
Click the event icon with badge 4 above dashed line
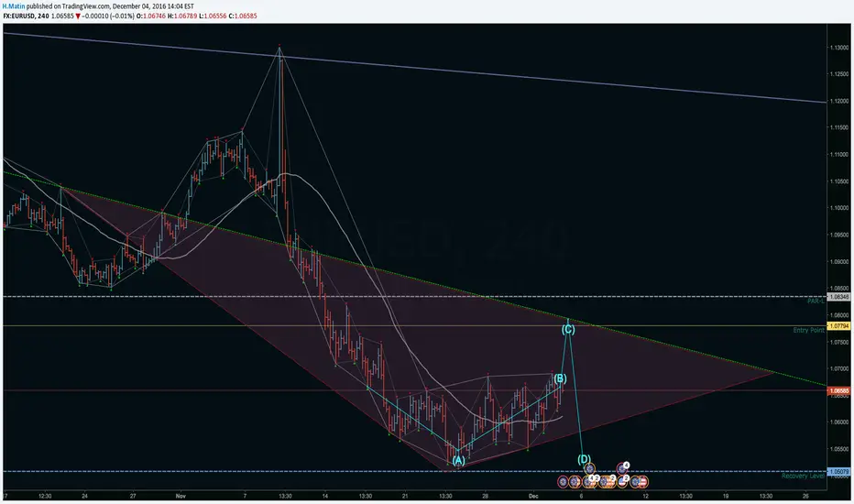[622, 468]
